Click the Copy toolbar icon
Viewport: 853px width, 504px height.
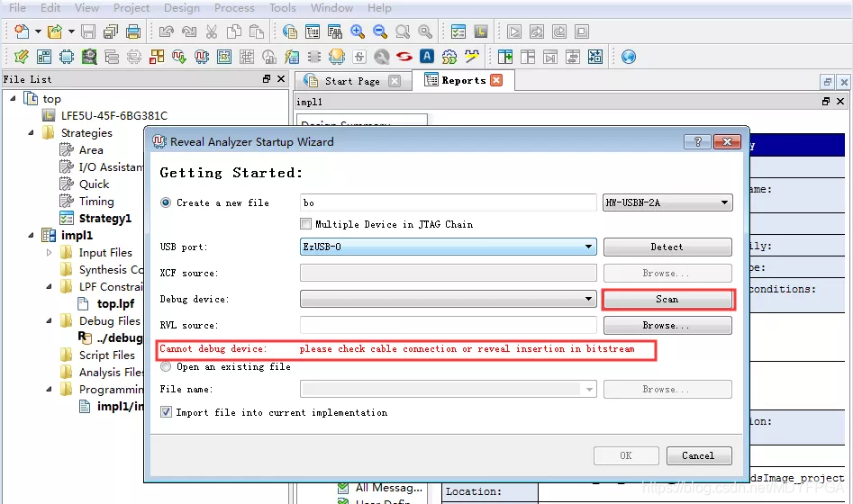234,31
